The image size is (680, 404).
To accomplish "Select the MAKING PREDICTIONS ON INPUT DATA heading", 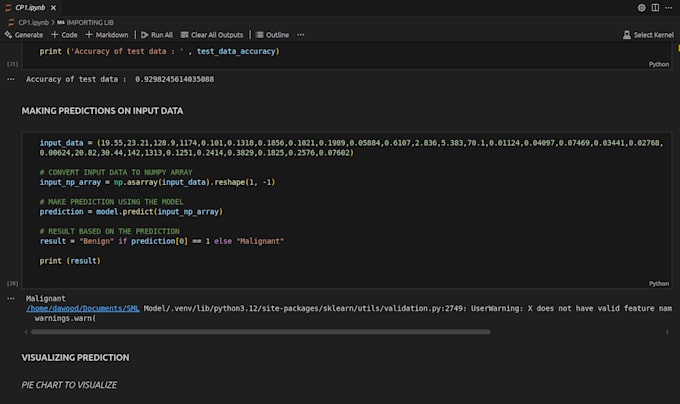I will coord(102,110).
